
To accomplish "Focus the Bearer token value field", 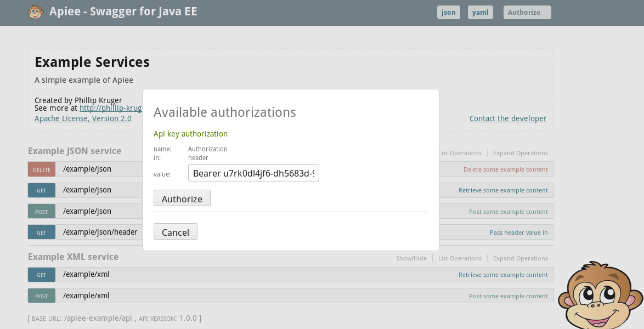I will (x=253, y=173).
